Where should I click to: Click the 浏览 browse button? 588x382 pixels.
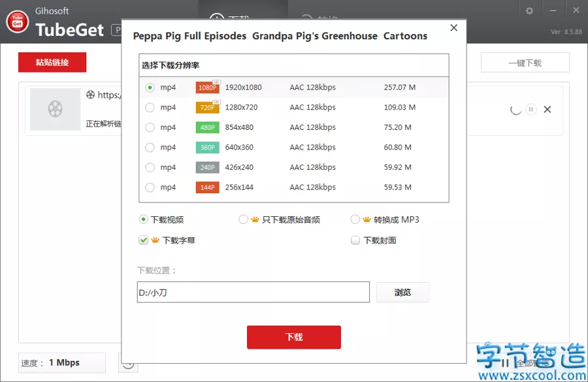[x=402, y=292]
